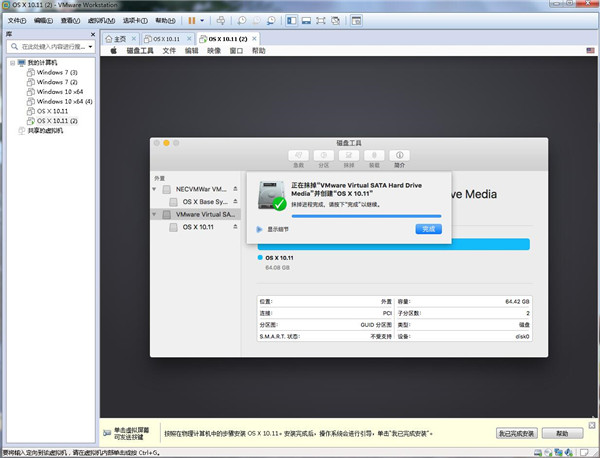Image resolution: width=600 pixels, height=458 pixels.
Task: Expand 显示细节 disclosure triangle
Action: (259, 229)
